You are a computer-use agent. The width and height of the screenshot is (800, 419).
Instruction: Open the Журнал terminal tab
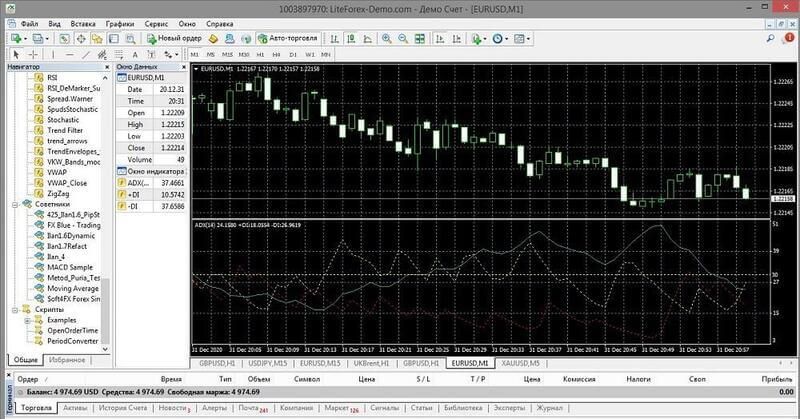point(551,408)
